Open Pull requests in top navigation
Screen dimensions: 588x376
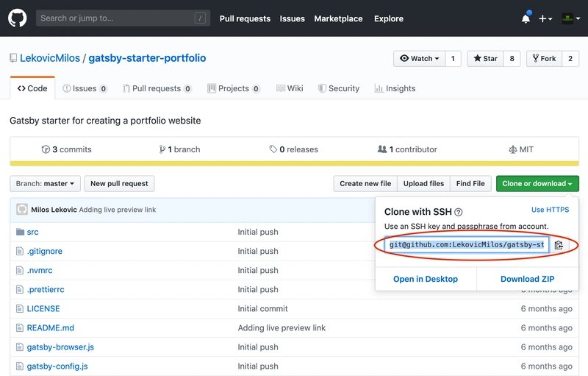point(245,18)
